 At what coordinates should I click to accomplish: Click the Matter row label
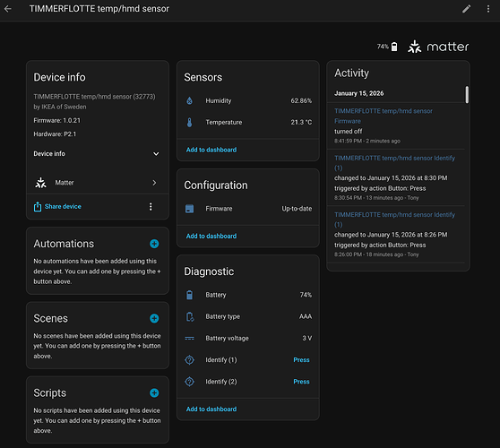pos(65,183)
